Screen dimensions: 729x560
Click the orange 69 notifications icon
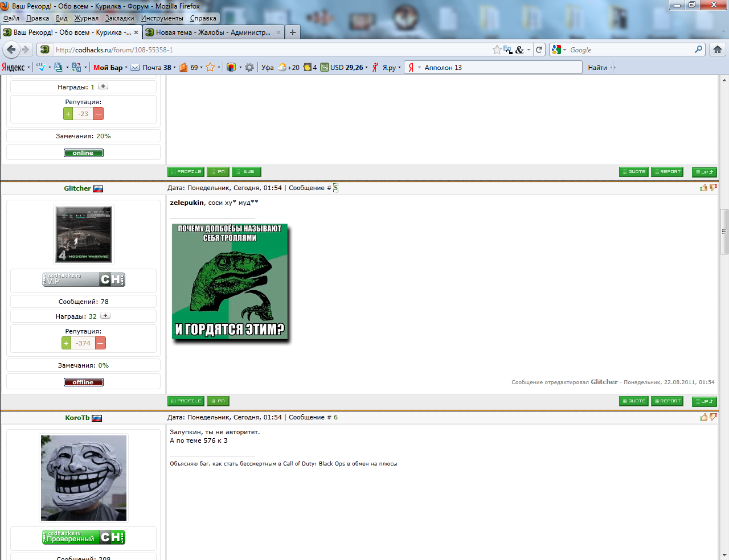(183, 67)
